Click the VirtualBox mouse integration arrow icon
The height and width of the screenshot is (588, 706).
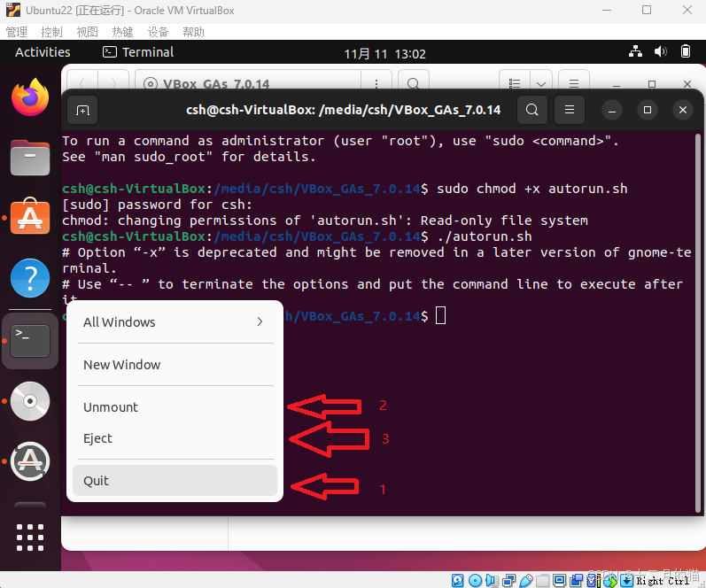tap(610, 580)
